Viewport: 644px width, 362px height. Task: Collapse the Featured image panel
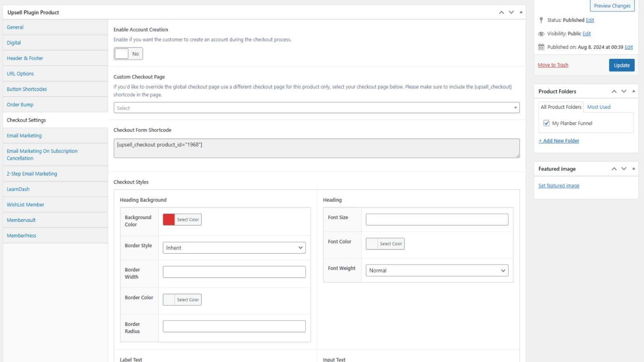(x=634, y=169)
